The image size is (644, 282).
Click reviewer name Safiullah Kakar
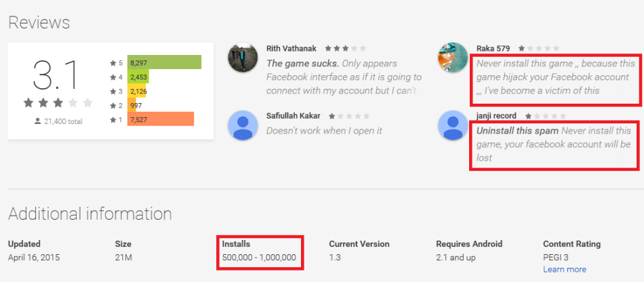[294, 116]
